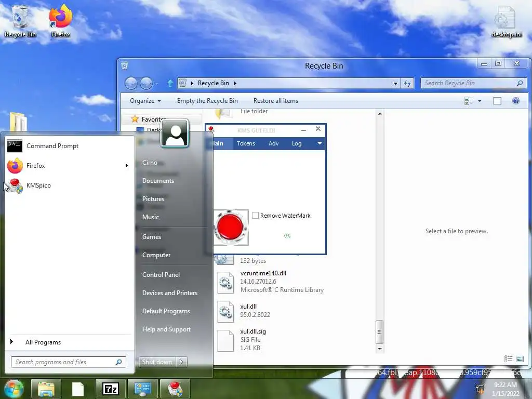Select the xul.dll file icon
Image resolution: width=532 pixels, height=399 pixels.
pyautogui.click(x=225, y=312)
